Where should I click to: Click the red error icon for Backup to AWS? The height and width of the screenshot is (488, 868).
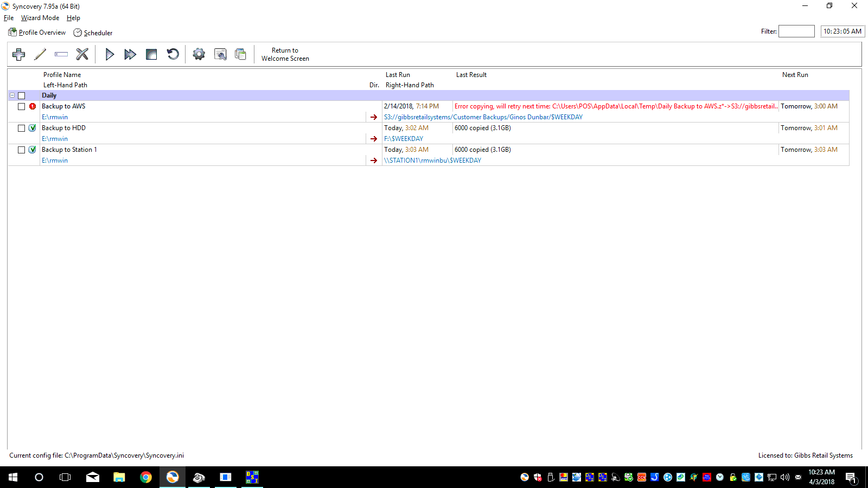(x=33, y=106)
